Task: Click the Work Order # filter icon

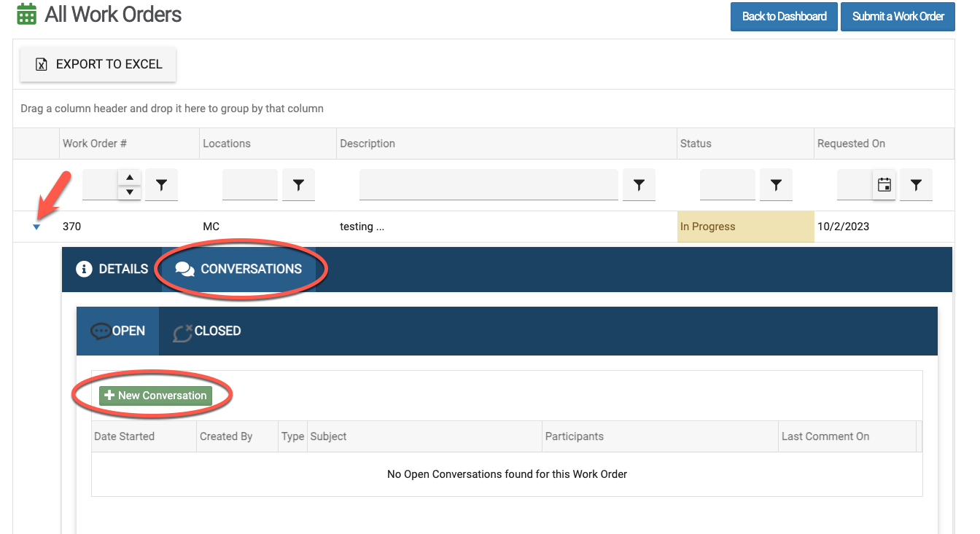Action: pyautogui.click(x=161, y=185)
